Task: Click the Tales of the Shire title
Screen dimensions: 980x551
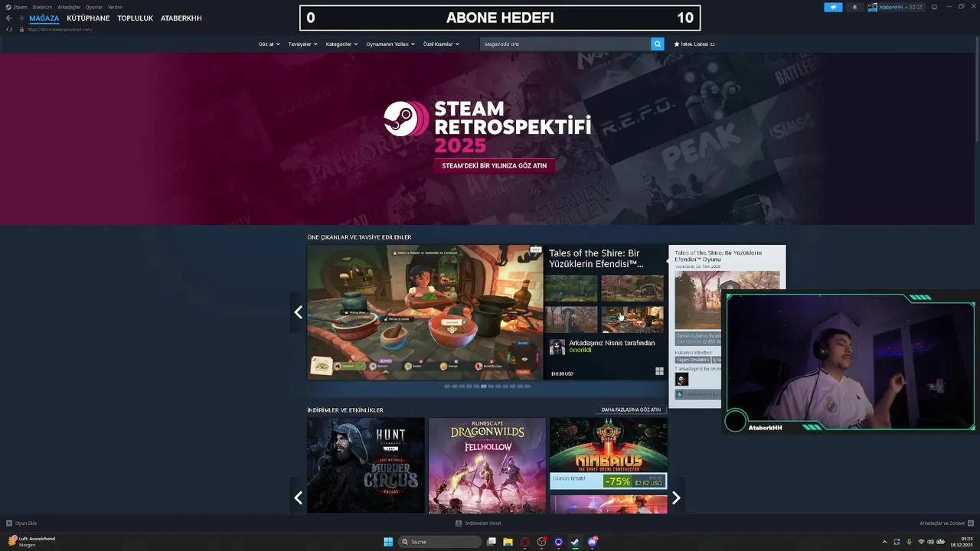Action: coord(596,258)
